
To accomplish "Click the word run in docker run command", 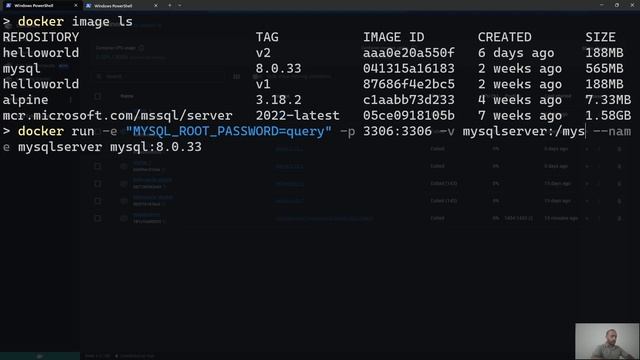I will pyautogui.click(x=83, y=131).
